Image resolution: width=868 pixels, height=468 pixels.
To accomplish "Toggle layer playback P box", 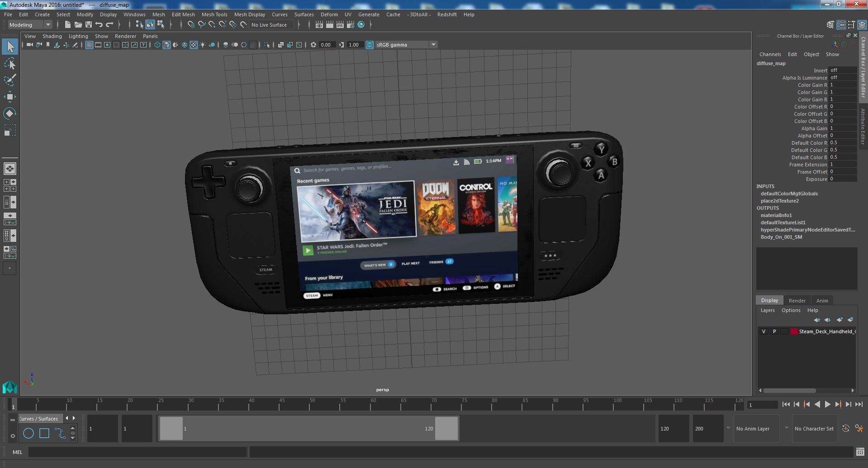I will [774, 331].
